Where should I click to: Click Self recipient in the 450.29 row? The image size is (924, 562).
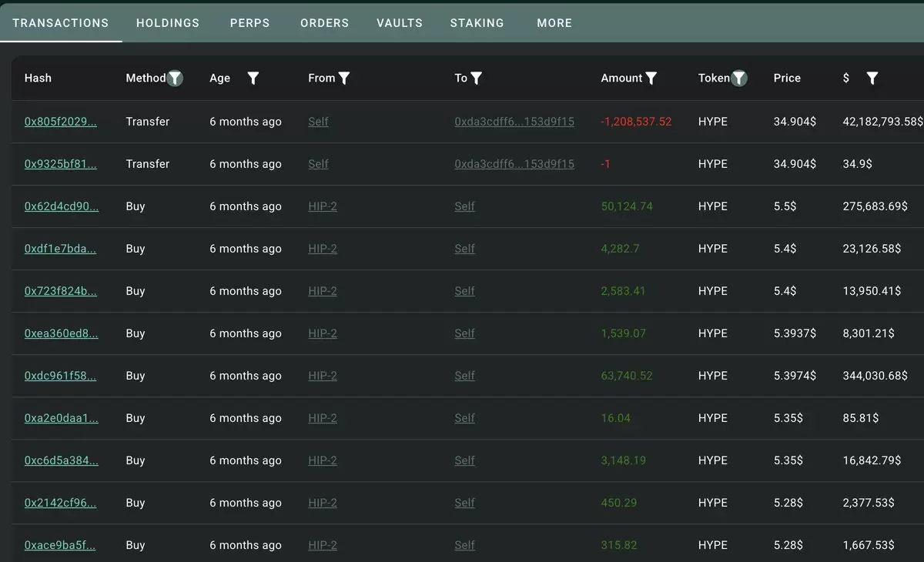[464, 503]
